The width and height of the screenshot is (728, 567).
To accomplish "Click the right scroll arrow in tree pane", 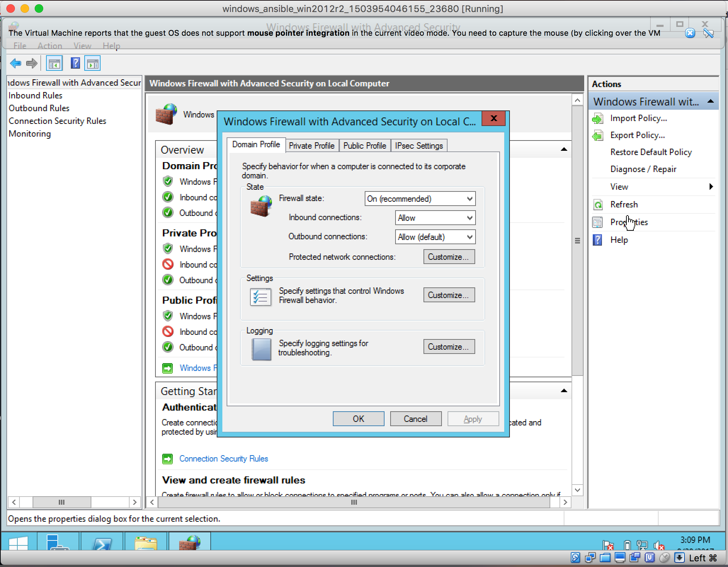I will point(135,502).
